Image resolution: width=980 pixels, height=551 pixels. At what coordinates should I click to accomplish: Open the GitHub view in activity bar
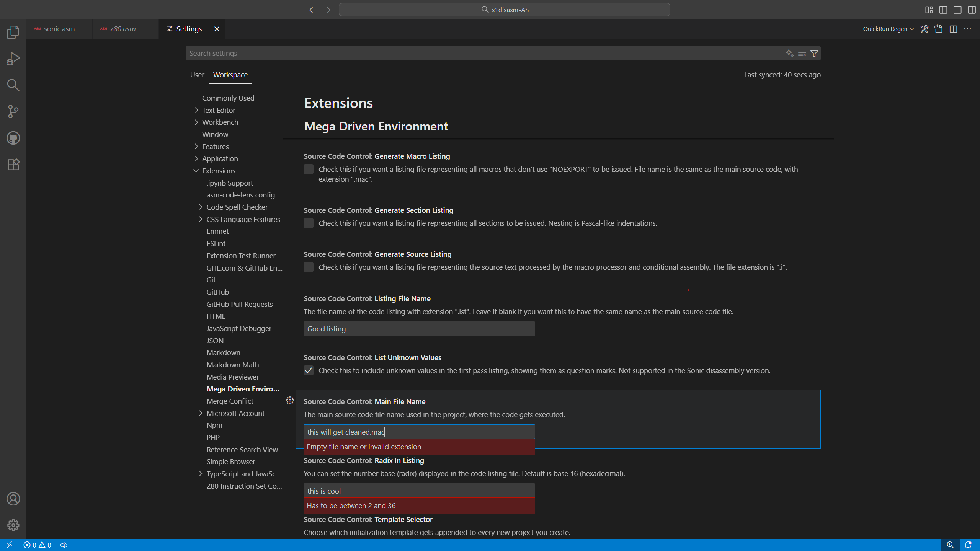click(13, 138)
